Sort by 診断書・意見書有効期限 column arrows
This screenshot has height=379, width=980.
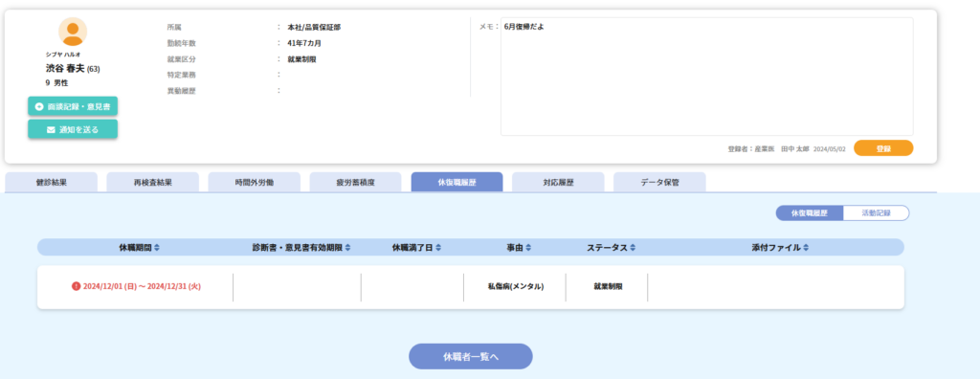tap(347, 248)
